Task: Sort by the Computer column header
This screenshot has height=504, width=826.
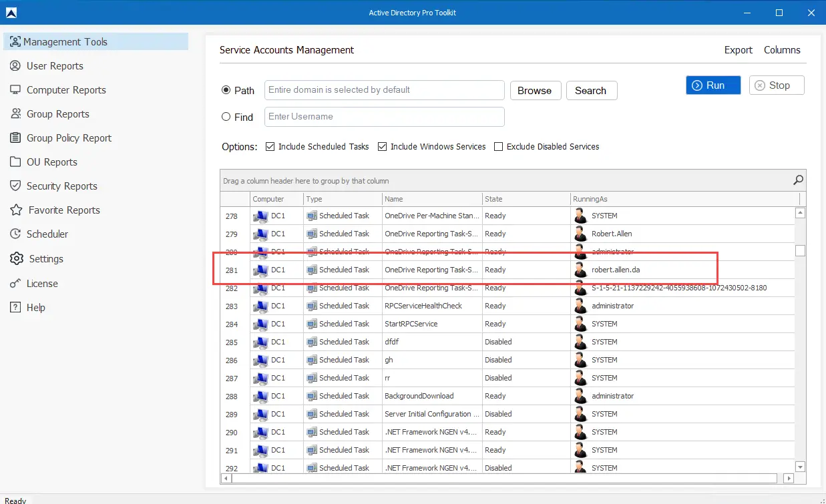Action: (276, 199)
